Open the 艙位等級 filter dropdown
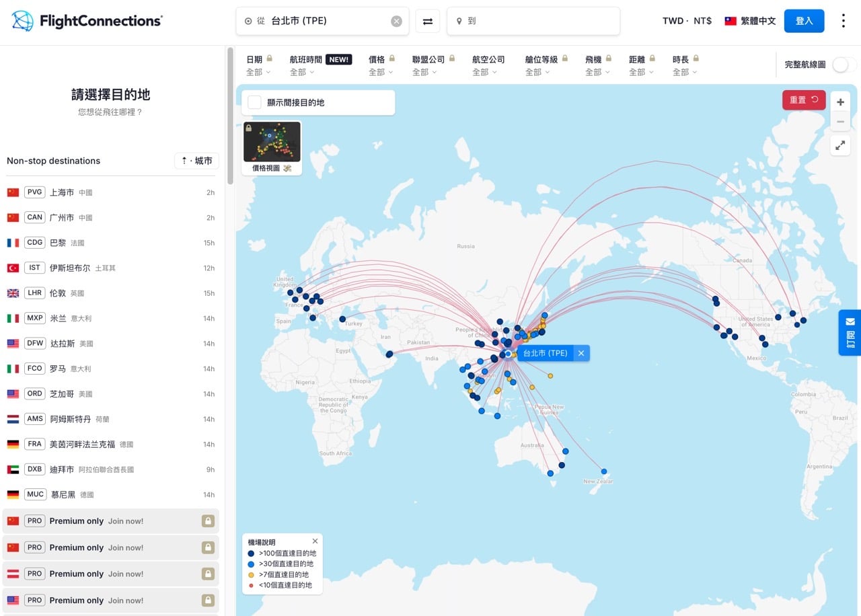The height and width of the screenshot is (616, 861). pyautogui.click(x=546, y=66)
